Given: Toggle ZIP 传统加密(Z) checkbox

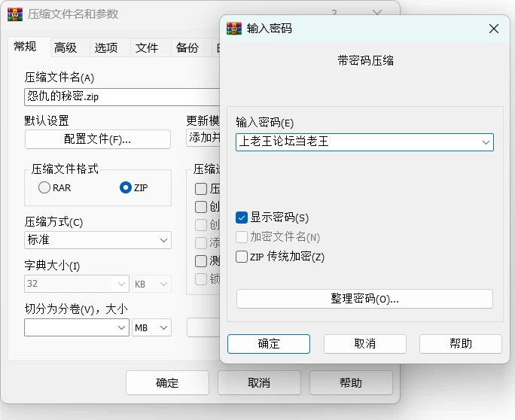Looking at the screenshot, I should [x=242, y=257].
